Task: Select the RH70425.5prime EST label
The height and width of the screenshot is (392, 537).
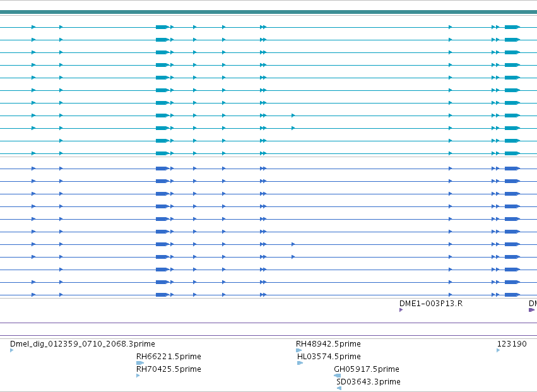Action: [x=168, y=369]
